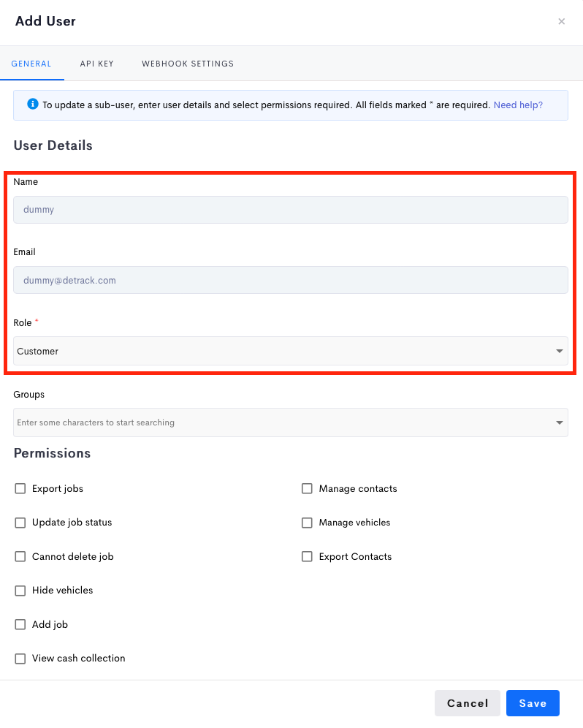
Task: Tick the View cash collection checkbox
Action: point(20,659)
